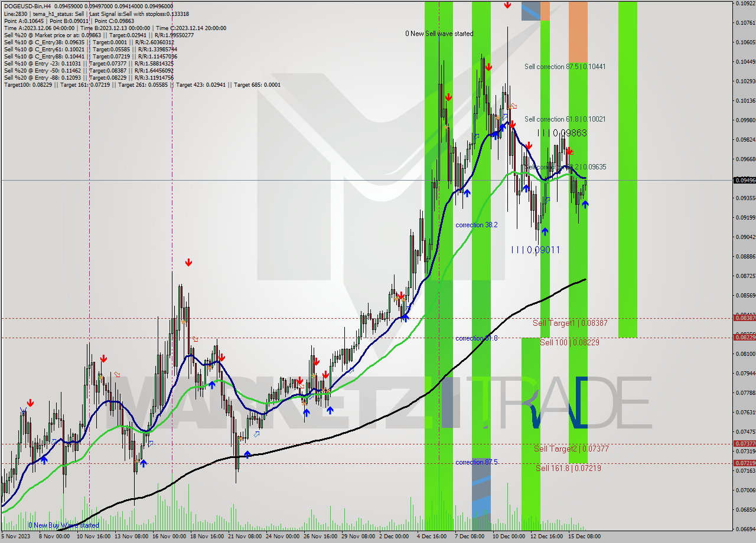Click the current price tag 0.09496
Image resolution: width=756 pixels, height=543 pixels.
744,180
